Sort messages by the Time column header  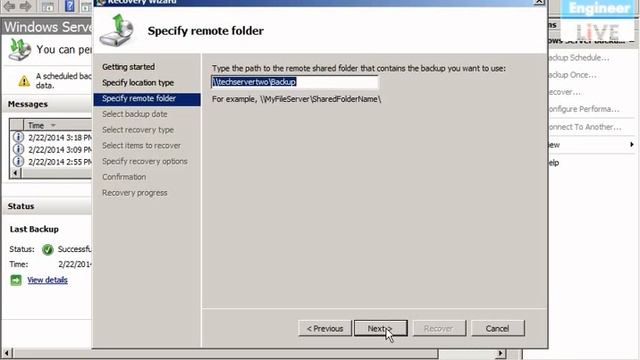pyautogui.click(x=58, y=125)
